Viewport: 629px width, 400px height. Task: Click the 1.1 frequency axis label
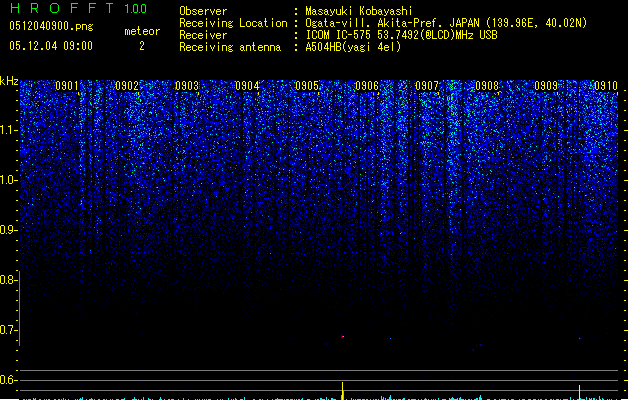(x=8, y=130)
